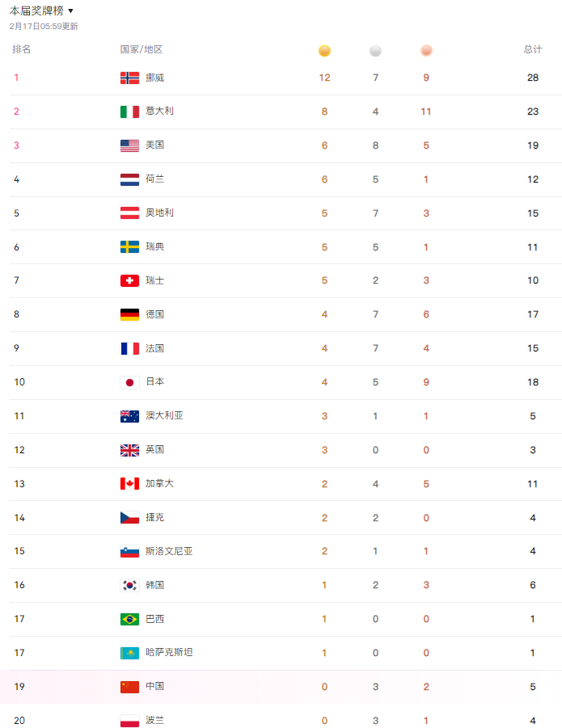
Task: Click Norway's flag icon
Action: pyautogui.click(x=129, y=78)
